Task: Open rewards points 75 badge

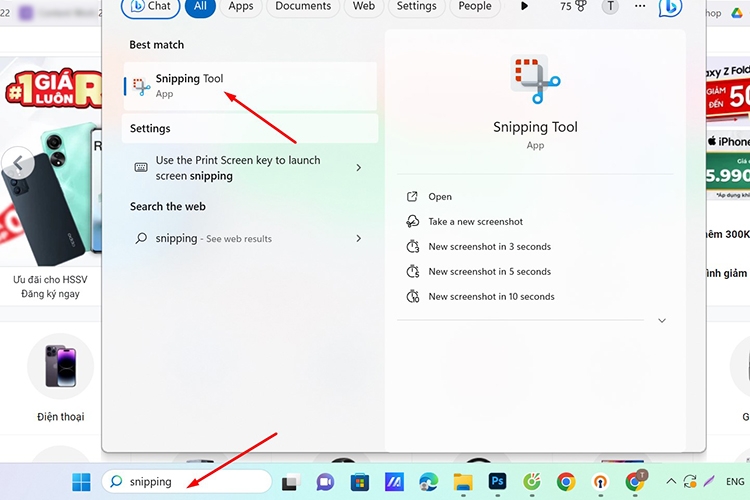Action: tap(573, 6)
